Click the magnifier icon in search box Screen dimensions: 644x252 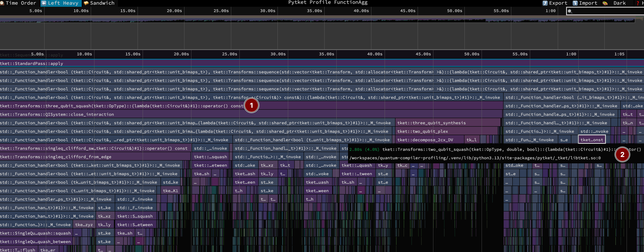[570, 11]
